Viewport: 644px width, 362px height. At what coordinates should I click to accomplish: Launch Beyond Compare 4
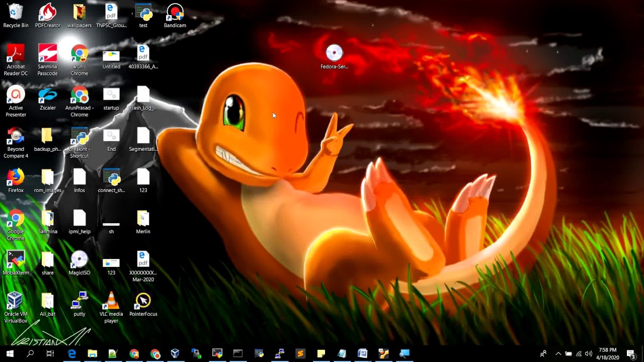click(16, 143)
